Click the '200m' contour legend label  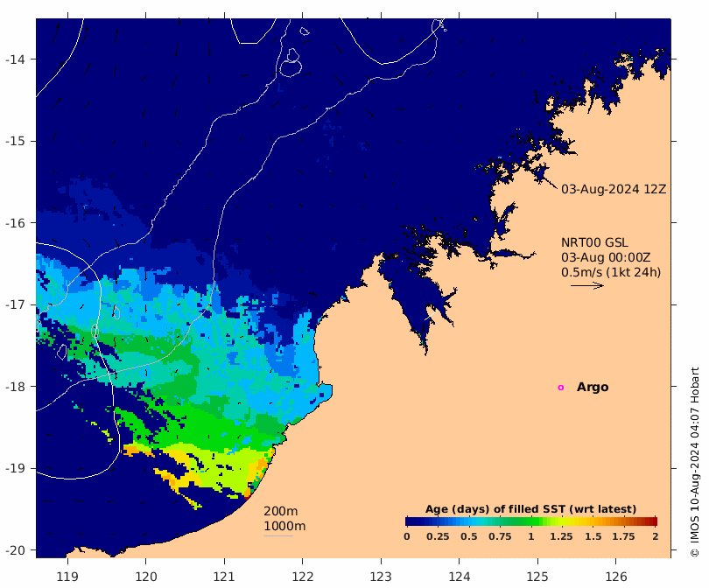click(280, 511)
